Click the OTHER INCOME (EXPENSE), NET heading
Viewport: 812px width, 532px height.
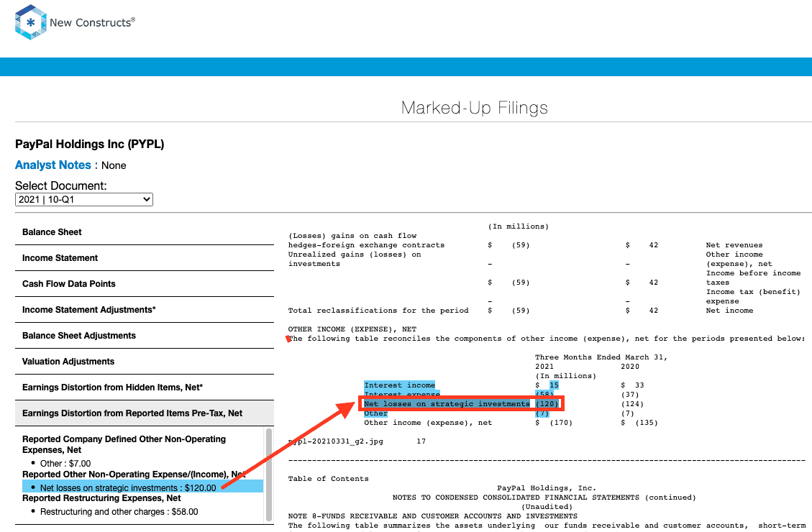[x=352, y=329]
